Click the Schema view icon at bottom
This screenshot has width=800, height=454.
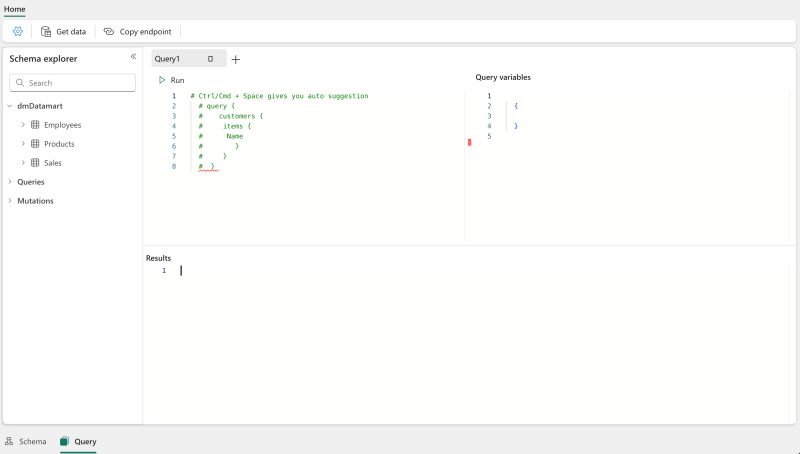(x=9, y=441)
